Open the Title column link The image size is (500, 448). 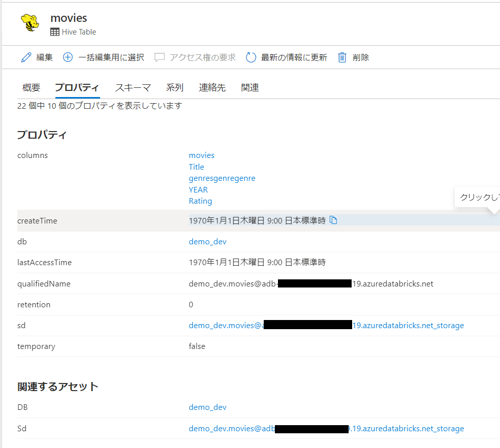[197, 167]
